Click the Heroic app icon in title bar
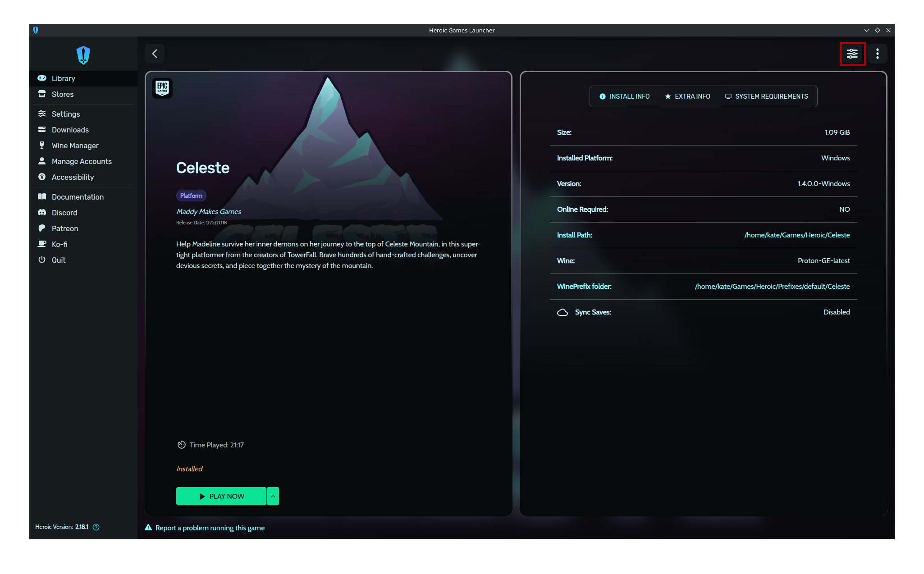Viewport: 924px width, 574px height. (x=36, y=30)
